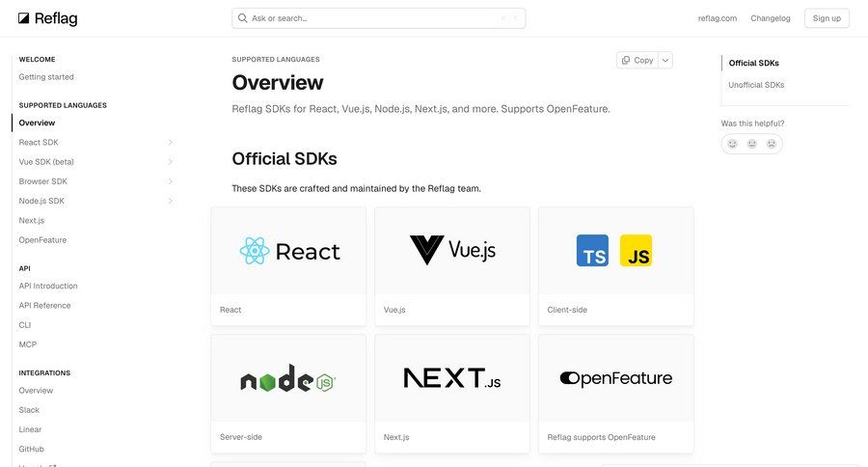Click the copy icon in the Copy button
868x467 pixels.
point(626,60)
